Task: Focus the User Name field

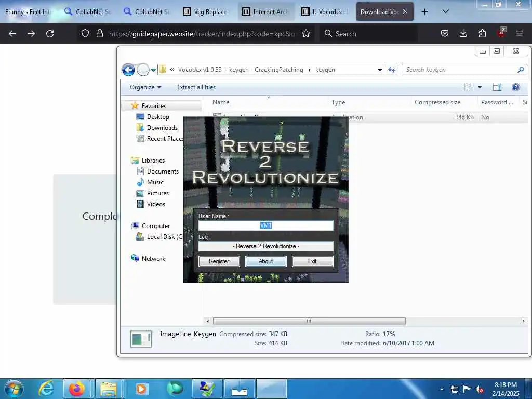Action: (x=265, y=225)
